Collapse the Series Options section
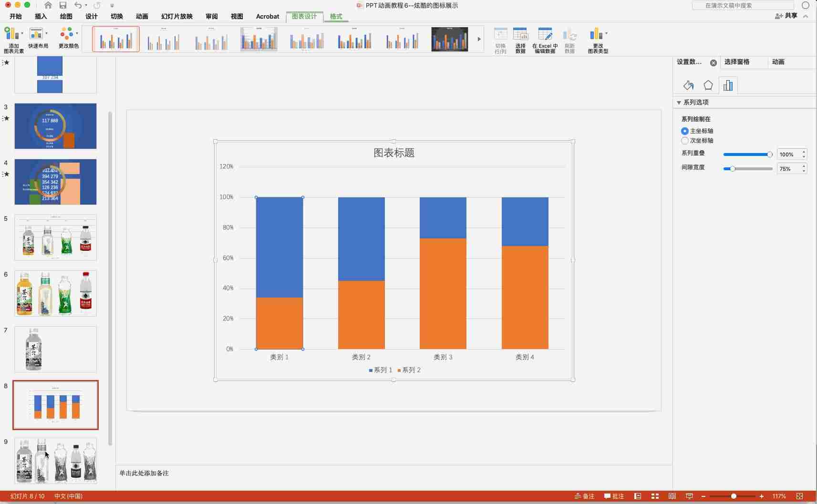This screenshot has width=817, height=504. coord(679,103)
